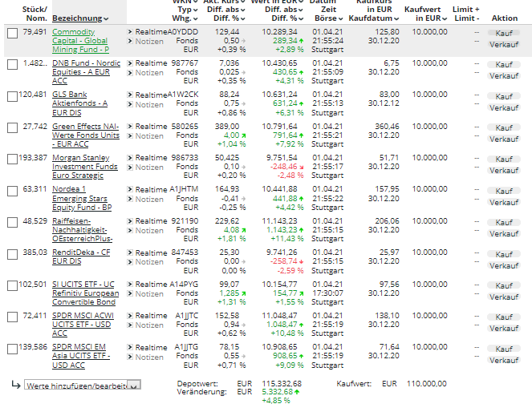Viewport: 532px width, 412px height.
Task: Open DNB Fund Nordic Equities link
Action: (x=86, y=72)
